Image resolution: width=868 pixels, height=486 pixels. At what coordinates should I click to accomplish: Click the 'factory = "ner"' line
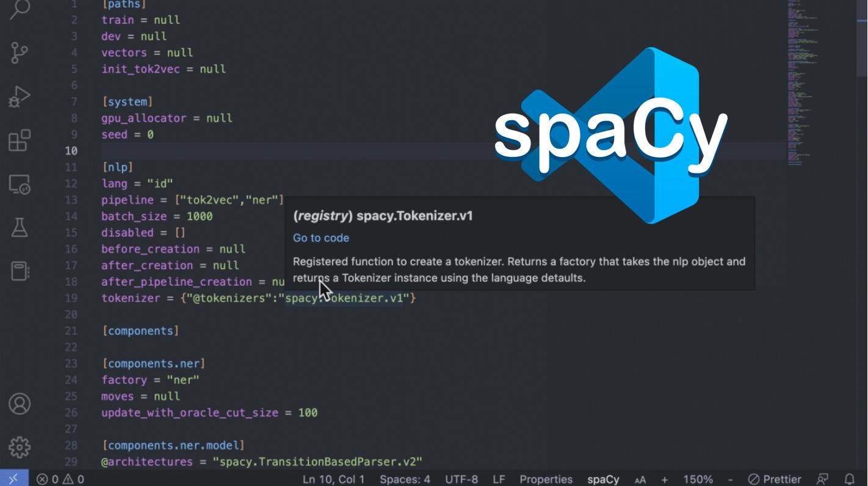[150, 380]
